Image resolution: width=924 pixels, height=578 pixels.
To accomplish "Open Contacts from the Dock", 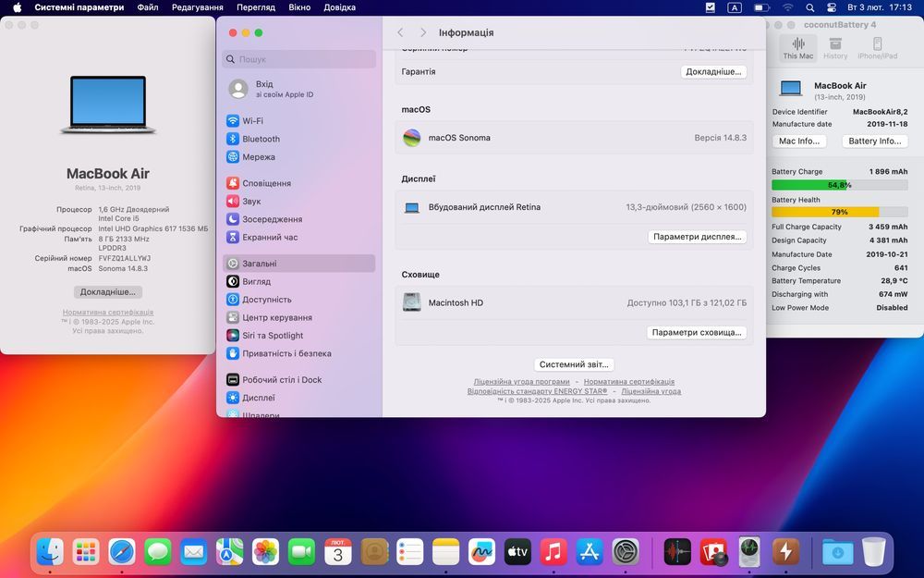I will (374, 553).
